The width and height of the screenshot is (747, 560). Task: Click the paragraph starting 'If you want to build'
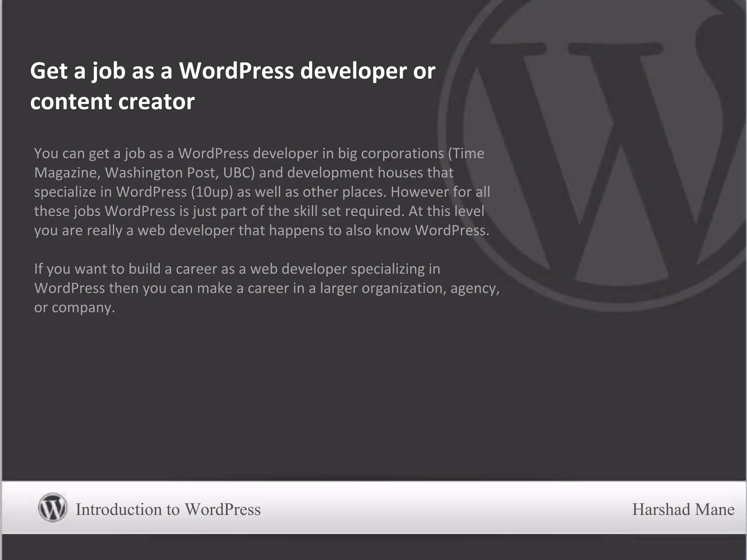267,288
